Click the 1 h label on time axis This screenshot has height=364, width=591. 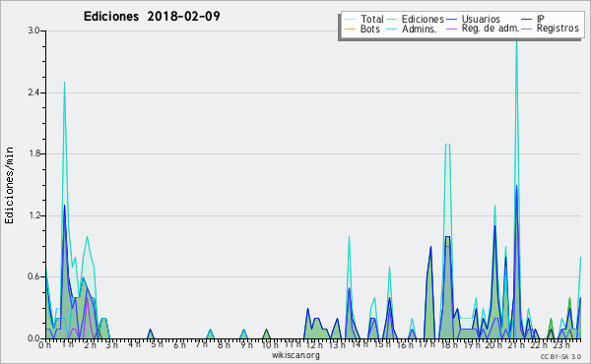coord(68,344)
